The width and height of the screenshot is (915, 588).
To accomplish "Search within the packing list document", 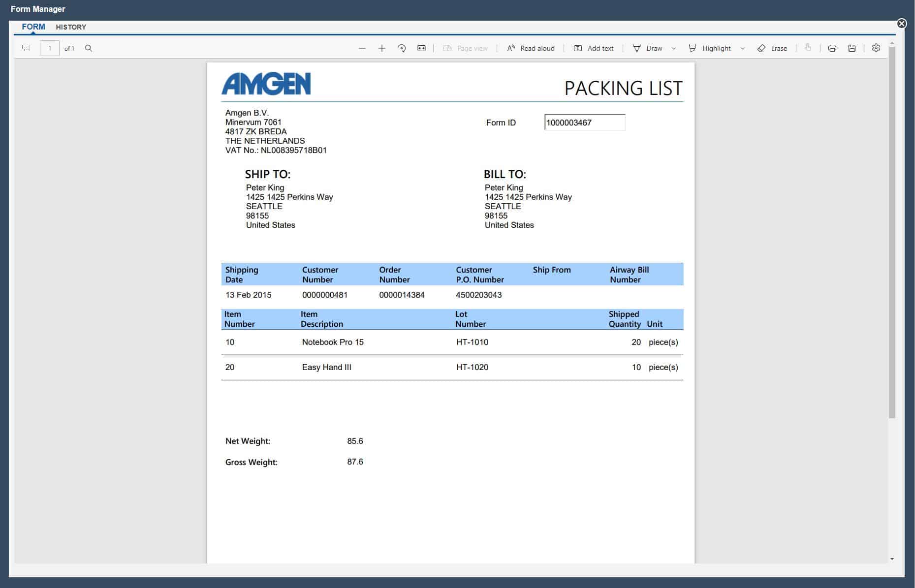I will (89, 48).
